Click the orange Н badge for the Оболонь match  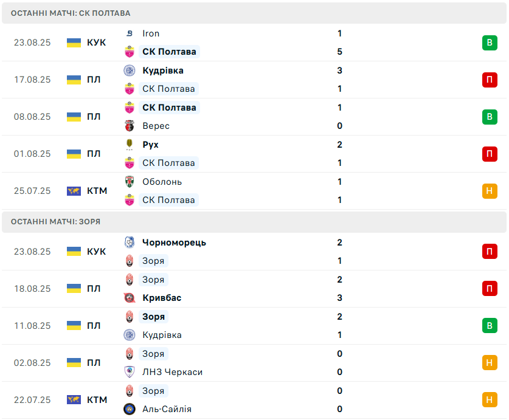point(490,191)
